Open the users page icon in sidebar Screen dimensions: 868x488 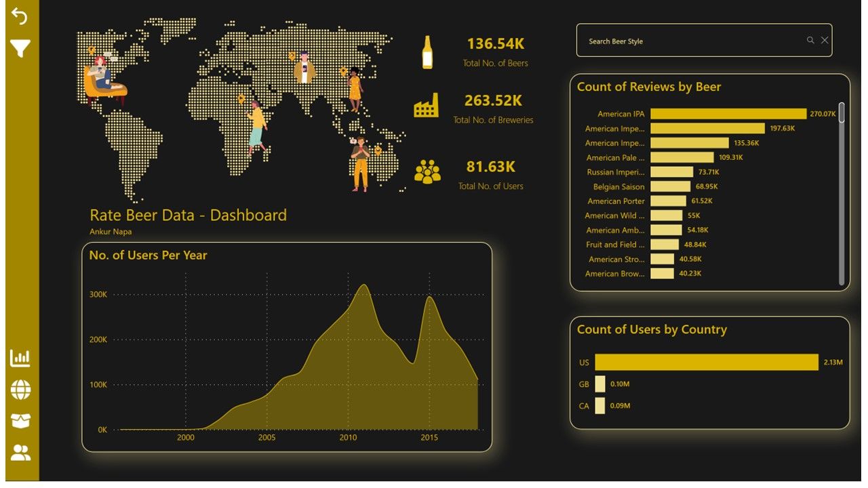click(20, 453)
